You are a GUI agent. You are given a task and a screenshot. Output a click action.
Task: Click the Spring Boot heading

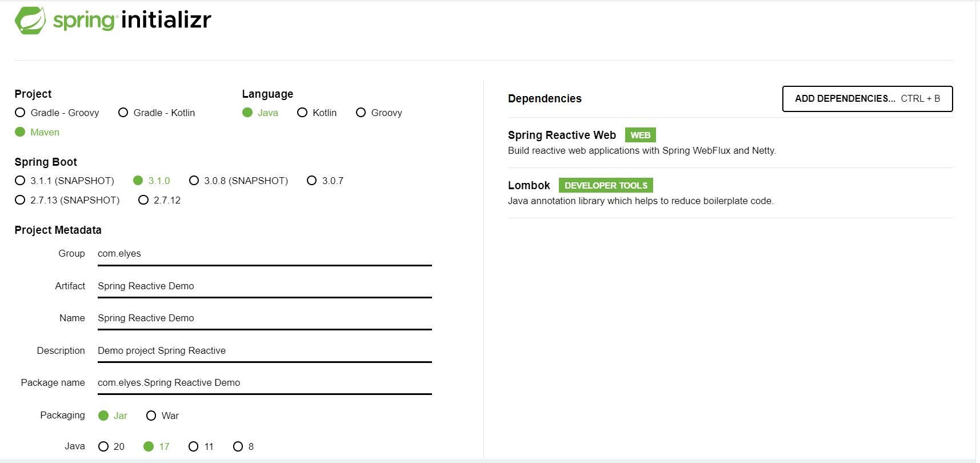tap(46, 162)
